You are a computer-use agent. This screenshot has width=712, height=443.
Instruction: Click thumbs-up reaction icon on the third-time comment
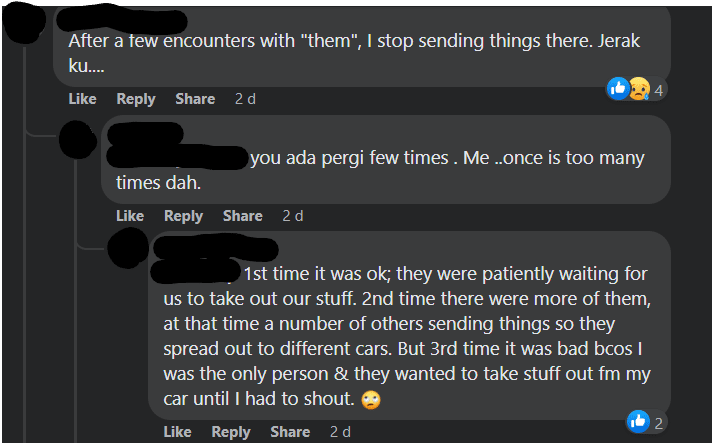click(638, 422)
